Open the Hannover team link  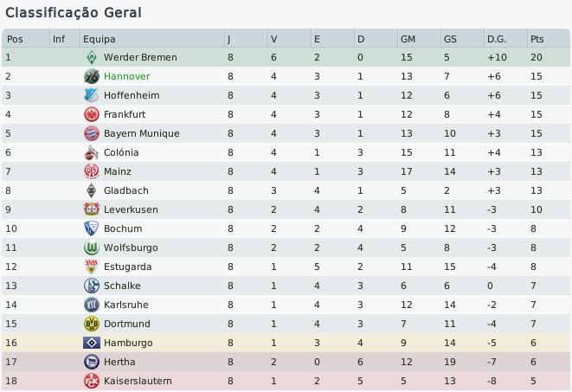tap(127, 76)
